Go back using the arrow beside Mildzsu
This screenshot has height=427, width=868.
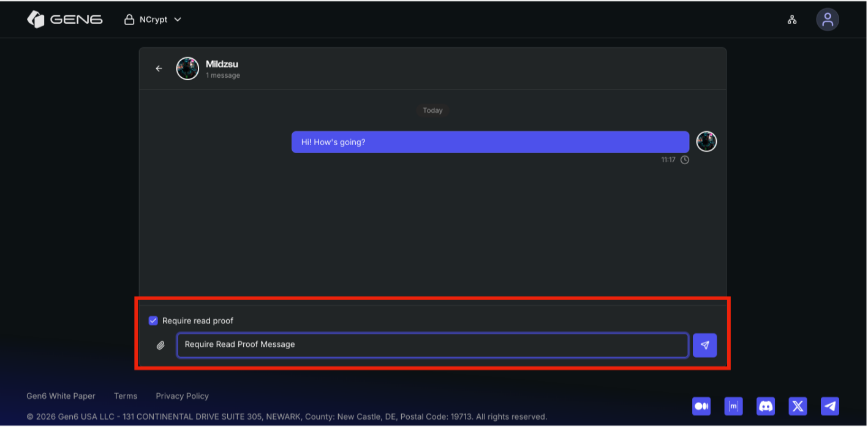159,69
